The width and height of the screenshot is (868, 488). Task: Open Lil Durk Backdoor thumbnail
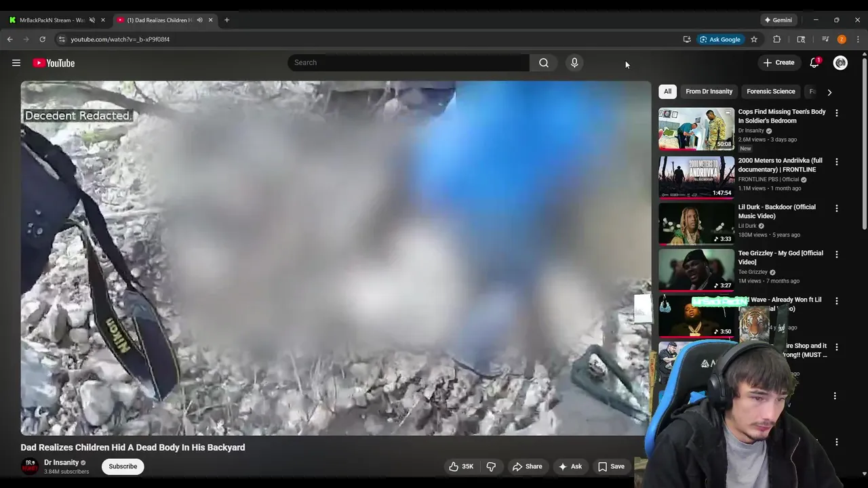click(696, 224)
